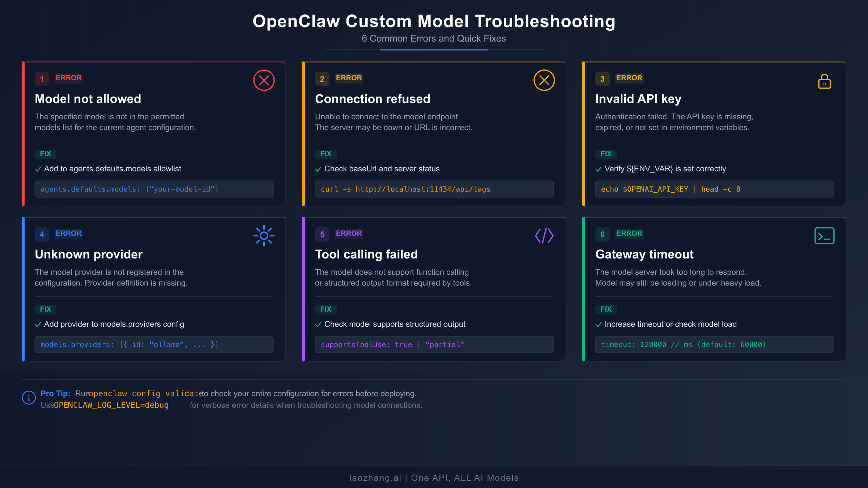Select the ERROR tab on Gateway timeout card

click(x=629, y=234)
